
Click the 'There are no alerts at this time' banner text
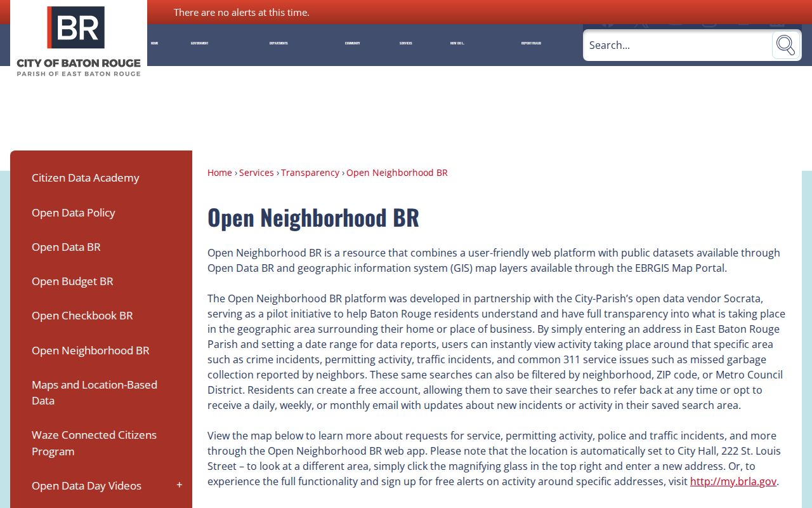pos(242,12)
